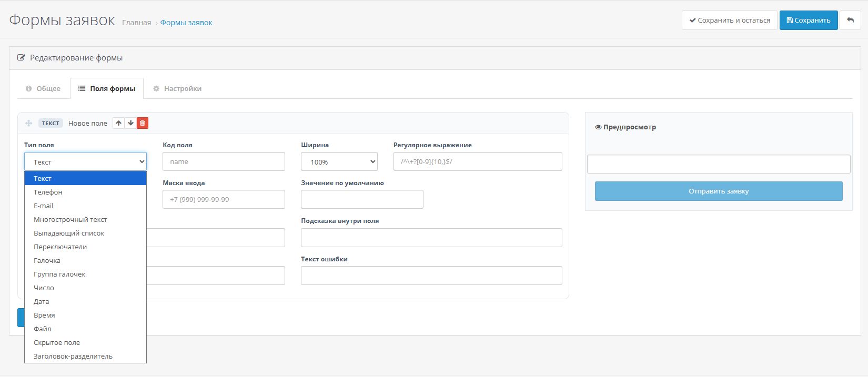Image resolution: width=868 pixels, height=377 pixels.
Task: Select Дата field type option
Action: click(x=85, y=301)
